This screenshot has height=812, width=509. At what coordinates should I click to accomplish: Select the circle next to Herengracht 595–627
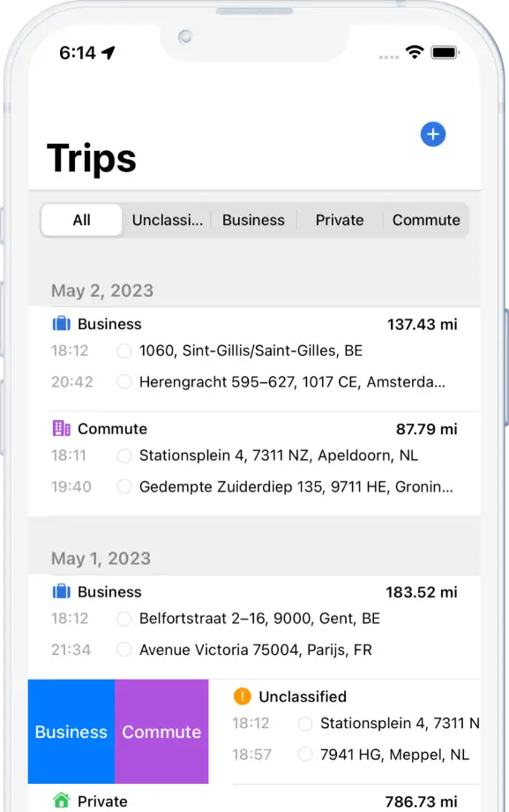[x=124, y=382]
